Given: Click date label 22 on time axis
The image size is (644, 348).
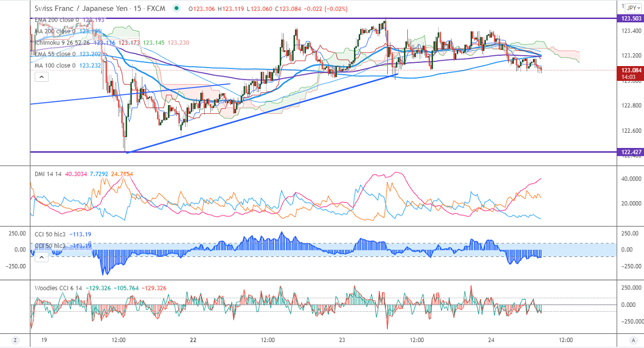Looking at the screenshot, I should click(193, 340).
